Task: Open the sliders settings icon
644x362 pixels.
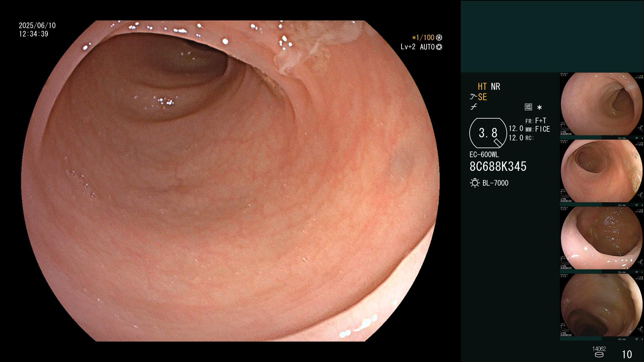Action: (x=528, y=107)
